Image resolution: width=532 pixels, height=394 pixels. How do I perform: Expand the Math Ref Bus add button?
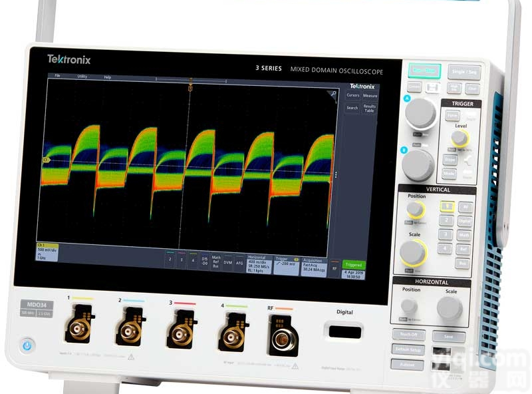tap(216, 262)
